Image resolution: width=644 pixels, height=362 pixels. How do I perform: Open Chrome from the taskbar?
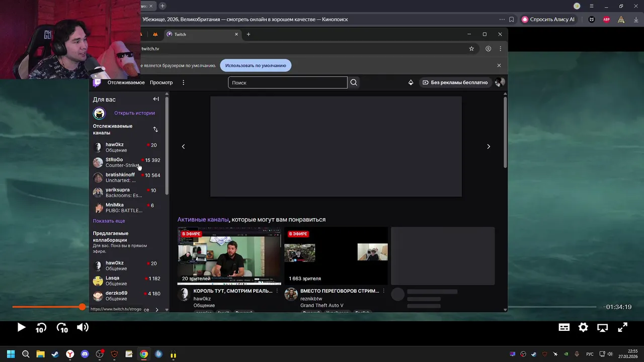(x=144, y=354)
